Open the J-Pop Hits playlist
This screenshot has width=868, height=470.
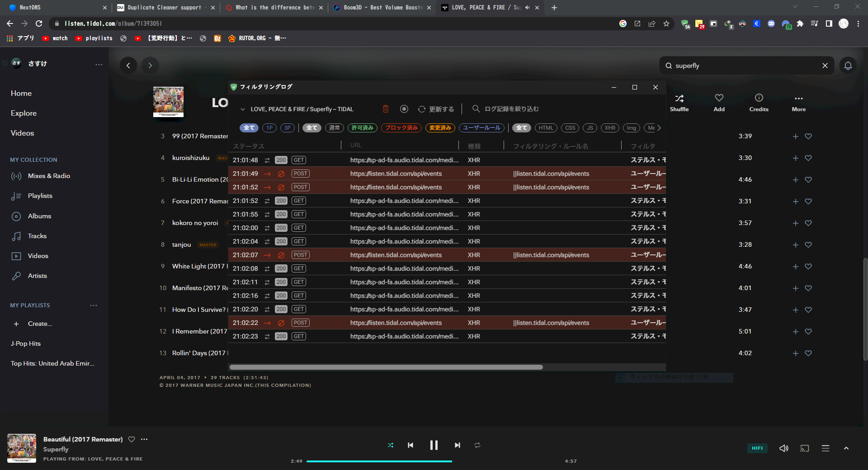[26, 343]
